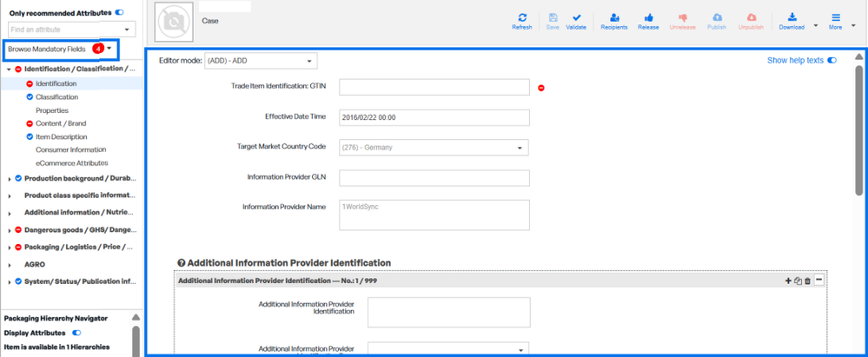The height and width of the screenshot is (357, 868).
Task: Expand the AGRO tree group
Action: coord(9,265)
